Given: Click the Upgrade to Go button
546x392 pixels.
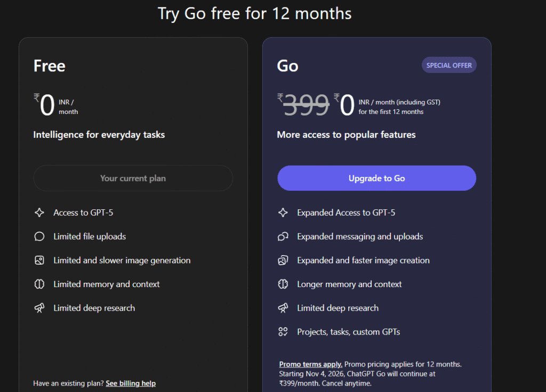Looking at the screenshot, I should tap(376, 178).
